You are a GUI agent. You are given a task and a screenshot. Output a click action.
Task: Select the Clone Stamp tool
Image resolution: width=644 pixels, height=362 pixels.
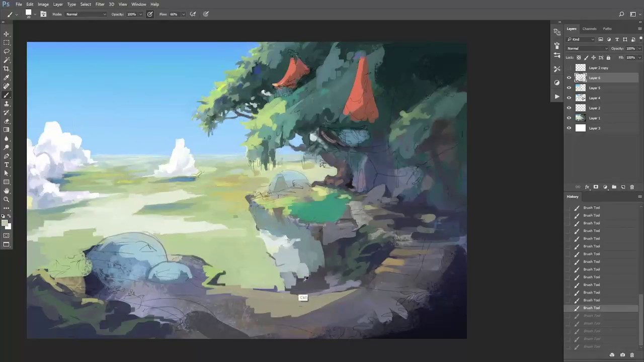point(7,104)
